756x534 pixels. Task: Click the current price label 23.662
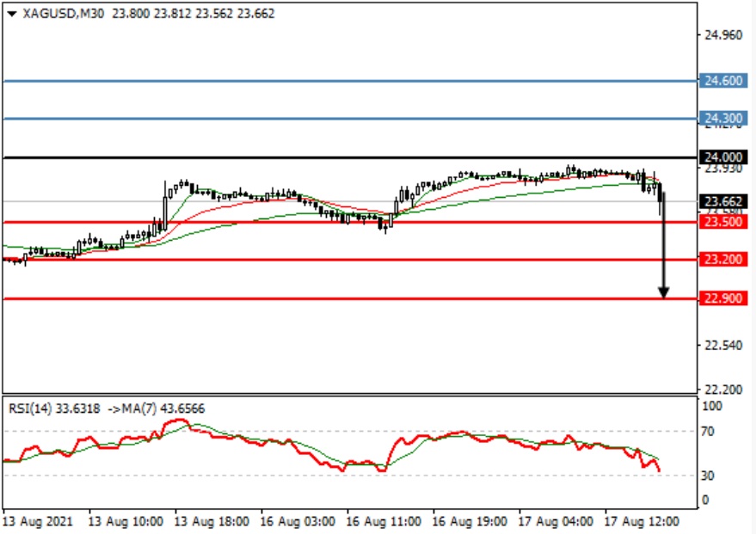[x=722, y=201]
